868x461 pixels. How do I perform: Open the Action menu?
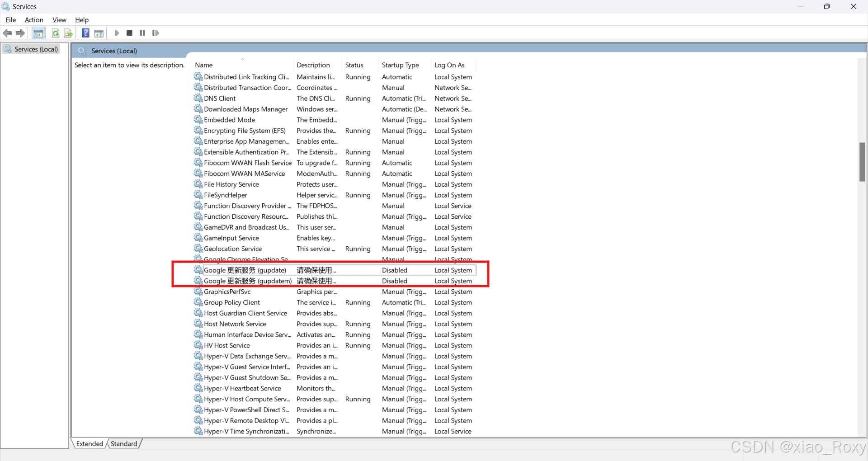tap(34, 20)
